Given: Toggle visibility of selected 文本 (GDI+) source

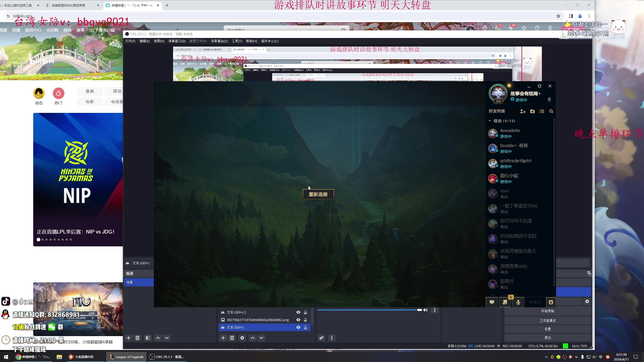Looking at the screenshot, I should (x=298, y=327).
